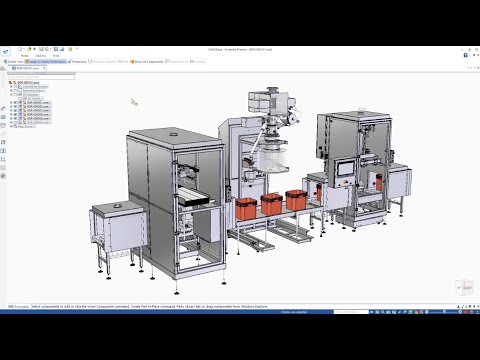Select Reference Planes in the tree
The height and width of the screenshot is (360, 480).
tap(34, 91)
